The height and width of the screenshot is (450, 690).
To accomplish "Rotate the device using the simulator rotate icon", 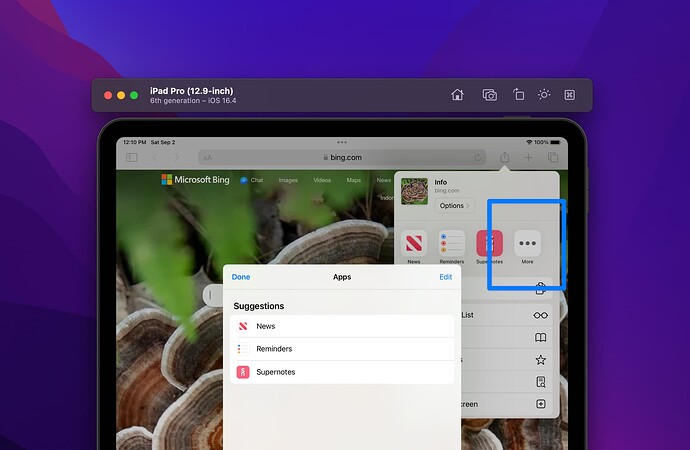I will click(518, 95).
